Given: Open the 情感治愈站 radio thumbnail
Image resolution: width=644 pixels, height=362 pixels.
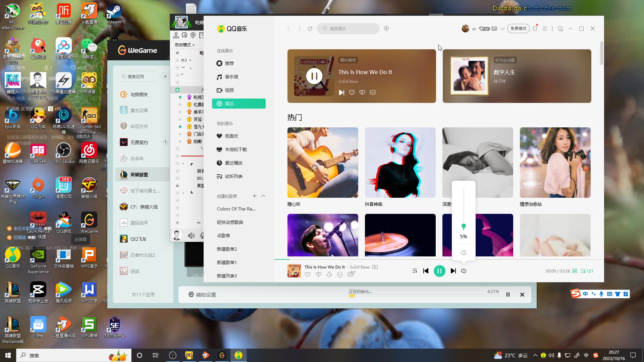Looking at the screenshot, I should tap(555, 163).
